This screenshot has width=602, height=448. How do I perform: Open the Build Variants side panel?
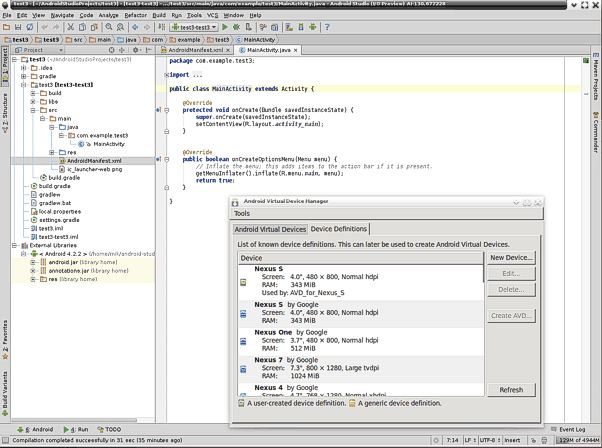tap(5, 394)
